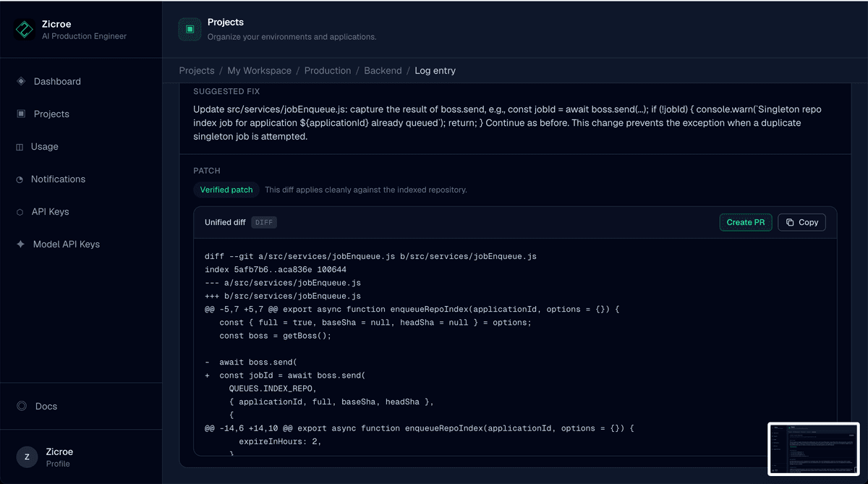The width and height of the screenshot is (868, 484).
Task: Click the Projects header chip icon
Action: click(190, 29)
